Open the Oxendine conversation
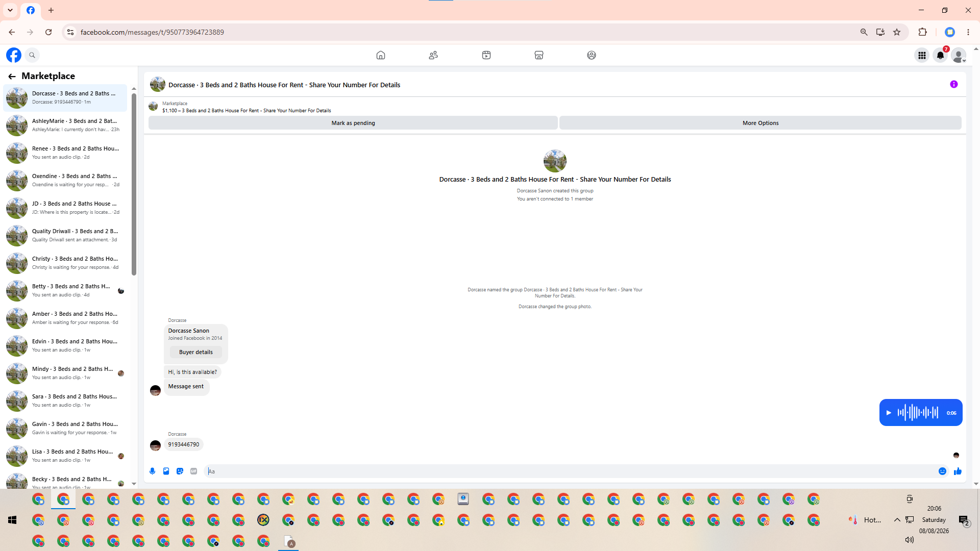 [65, 180]
